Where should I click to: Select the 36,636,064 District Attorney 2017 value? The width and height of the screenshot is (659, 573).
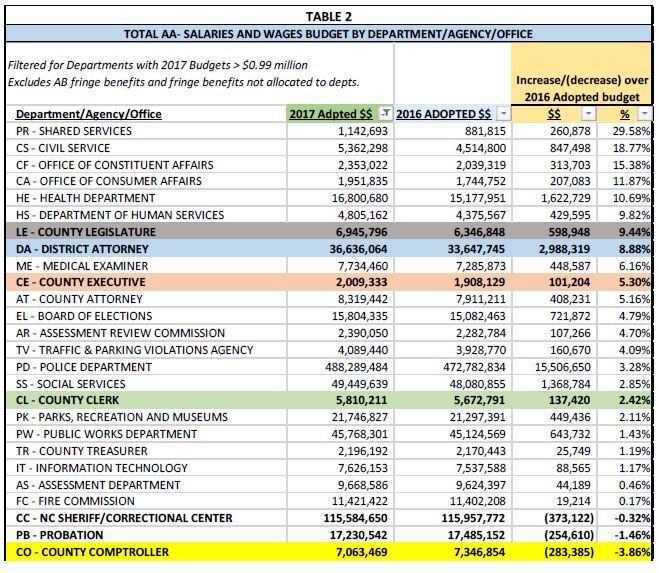coord(358,249)
